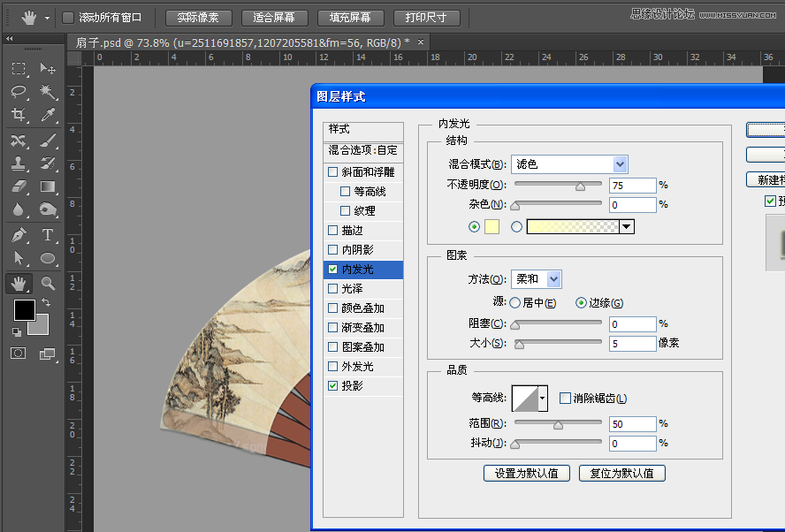The image size is (785, 532).
Task: Check the 消除锯齿 option
Action: click(x=565, y=398)
